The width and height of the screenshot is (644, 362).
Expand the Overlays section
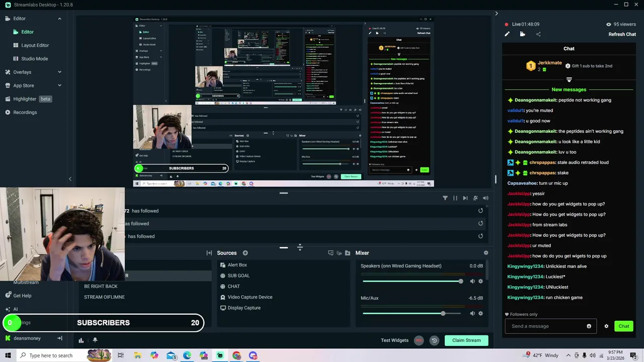(59, 72)
